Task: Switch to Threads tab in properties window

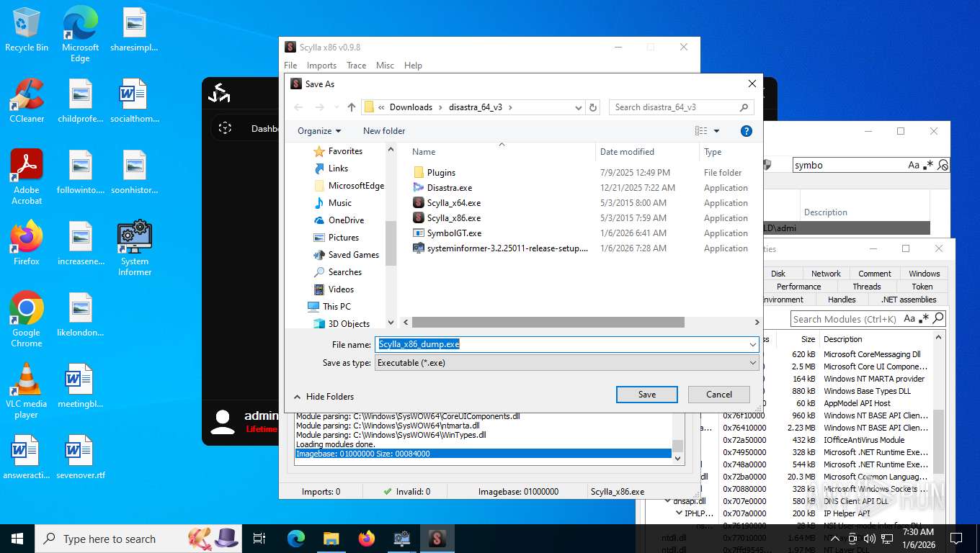Action: 867,287
